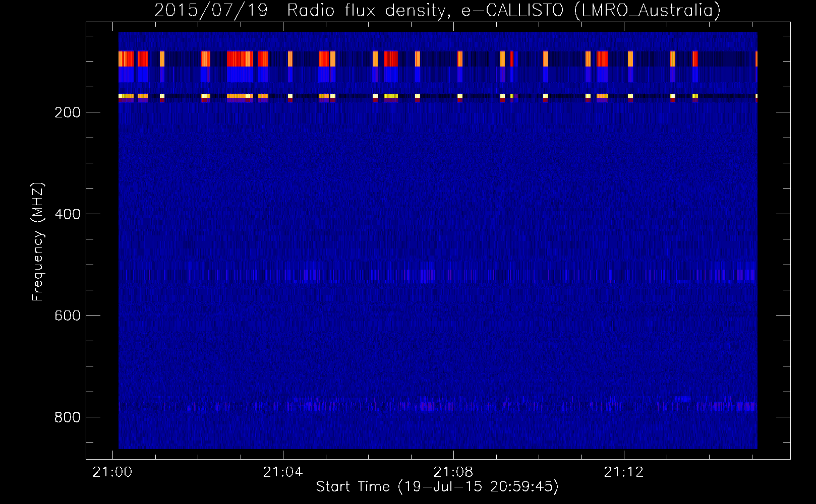Click the 21:00 time tick label
The width and height of the screenshot is (816, 504).
[x=112, y=472]
